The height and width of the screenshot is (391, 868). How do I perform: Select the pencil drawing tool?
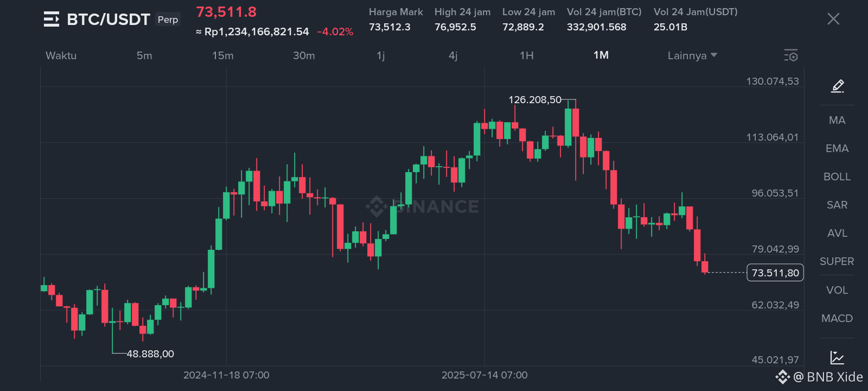837,86
